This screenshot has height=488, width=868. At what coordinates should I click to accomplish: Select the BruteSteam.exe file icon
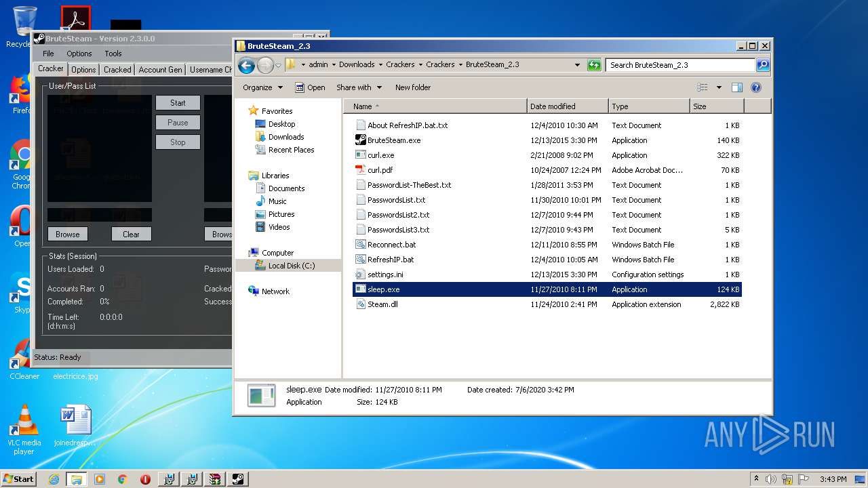coord(361,140)
